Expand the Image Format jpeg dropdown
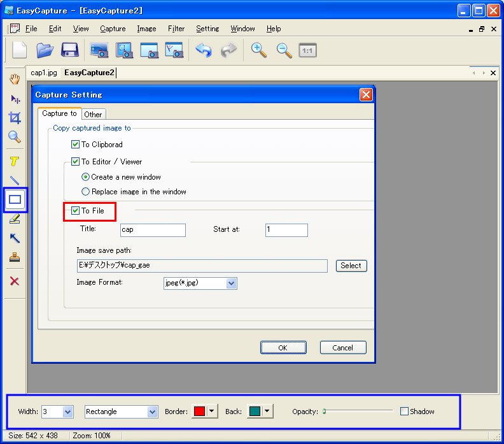Viewport: 504px width, 444px height. click(232, 283)
